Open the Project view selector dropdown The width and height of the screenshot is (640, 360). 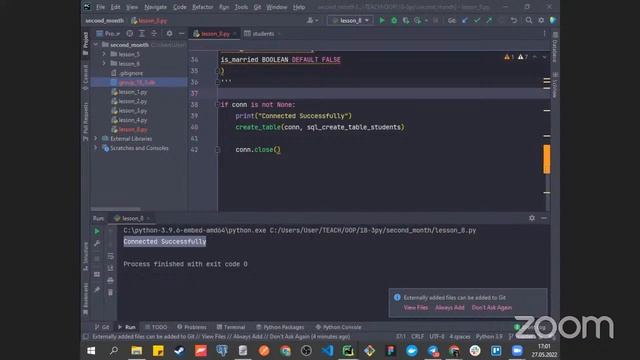tap(108, 34)
